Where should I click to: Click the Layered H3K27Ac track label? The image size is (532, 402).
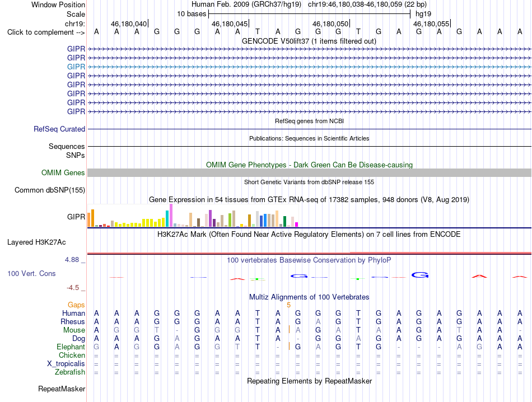pyautogui.click(x=36, y=242)
